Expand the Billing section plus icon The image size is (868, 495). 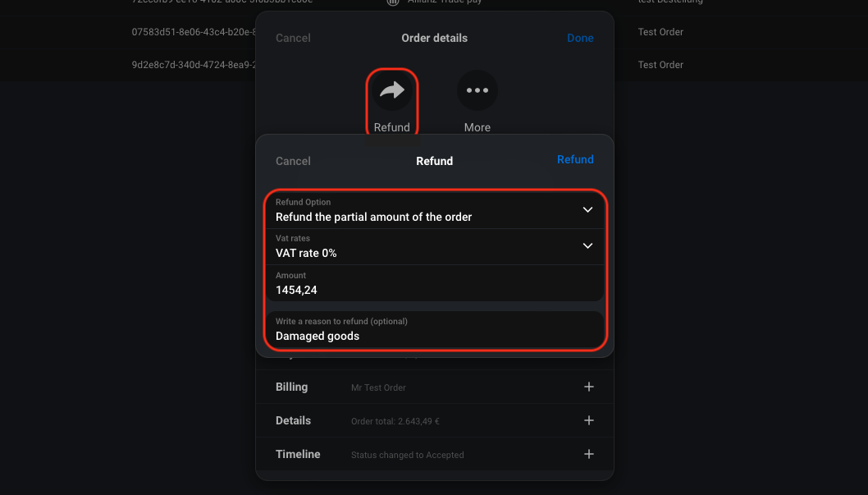point(588,387)
